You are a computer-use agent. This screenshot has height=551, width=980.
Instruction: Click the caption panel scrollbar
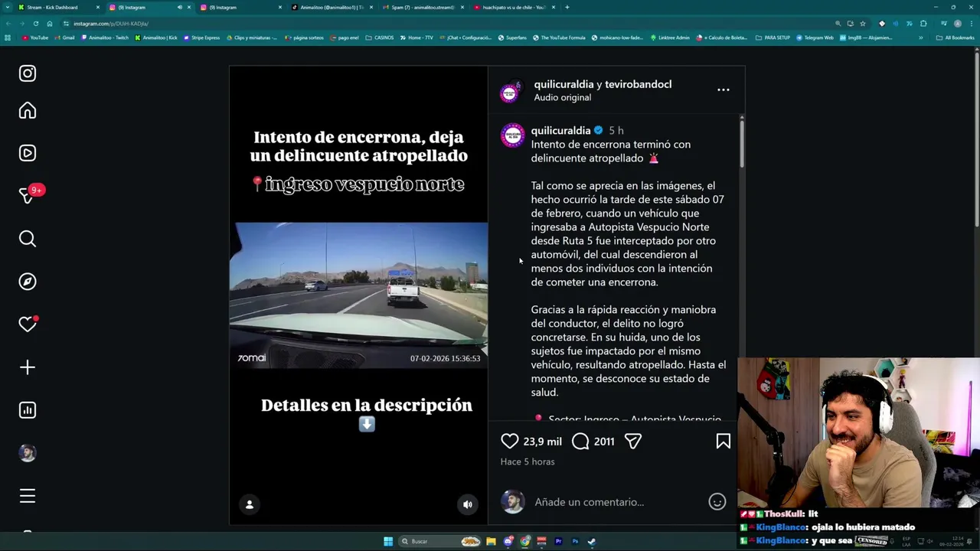(x=741, y=142)
